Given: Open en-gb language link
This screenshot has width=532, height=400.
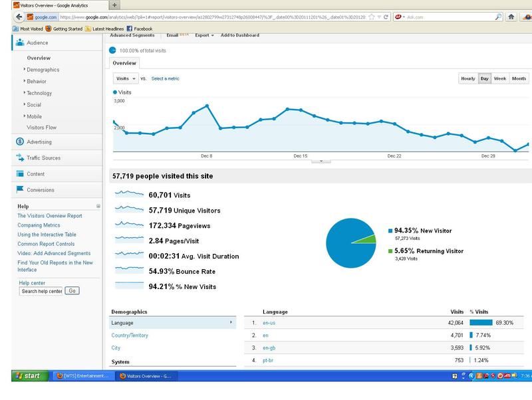Looking at the screenshot, I should point(269,348).
